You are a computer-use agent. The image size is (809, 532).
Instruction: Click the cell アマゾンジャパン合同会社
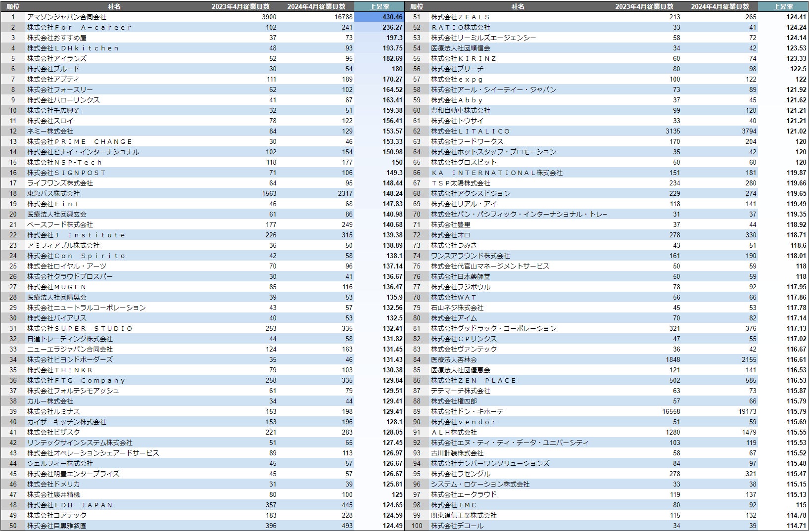(67, 17)
